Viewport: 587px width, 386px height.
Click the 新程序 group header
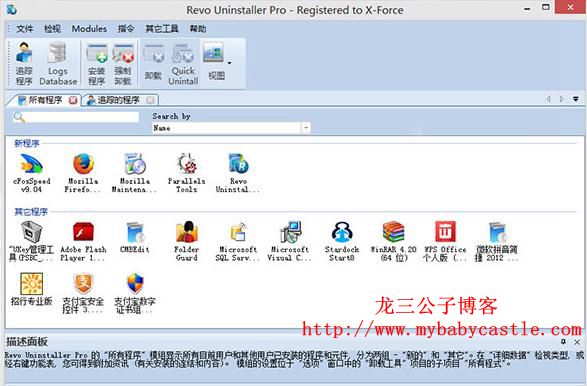click(x=27, y=143)
